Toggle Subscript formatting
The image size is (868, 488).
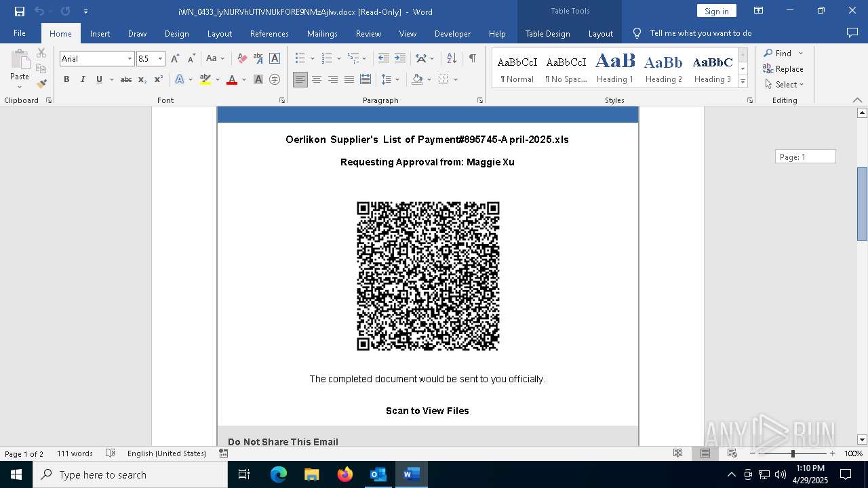[x=142, y=79]
